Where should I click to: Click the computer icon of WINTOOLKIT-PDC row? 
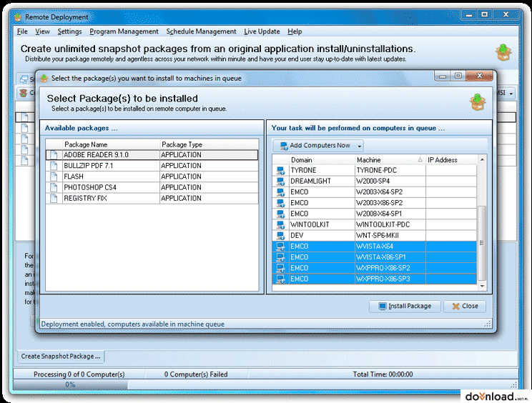coord(280,224)
